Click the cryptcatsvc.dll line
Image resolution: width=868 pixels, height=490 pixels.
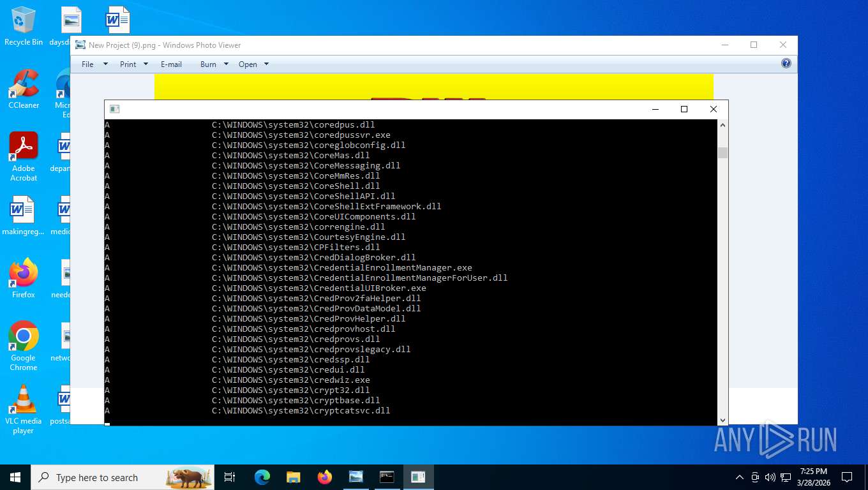tap(301, 411)
